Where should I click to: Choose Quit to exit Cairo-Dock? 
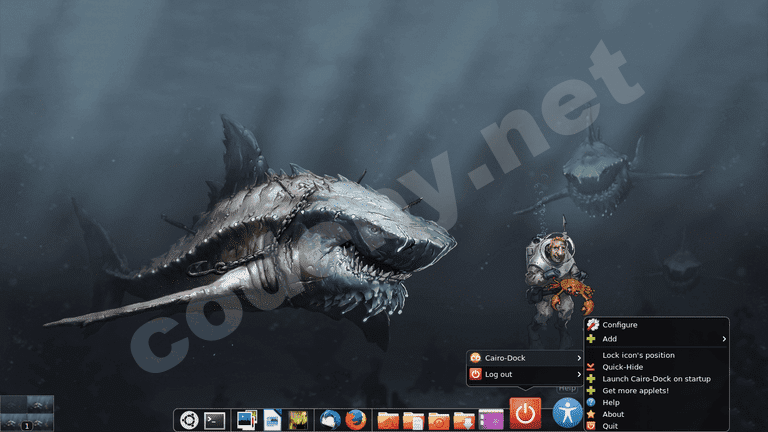click(656, 426)
